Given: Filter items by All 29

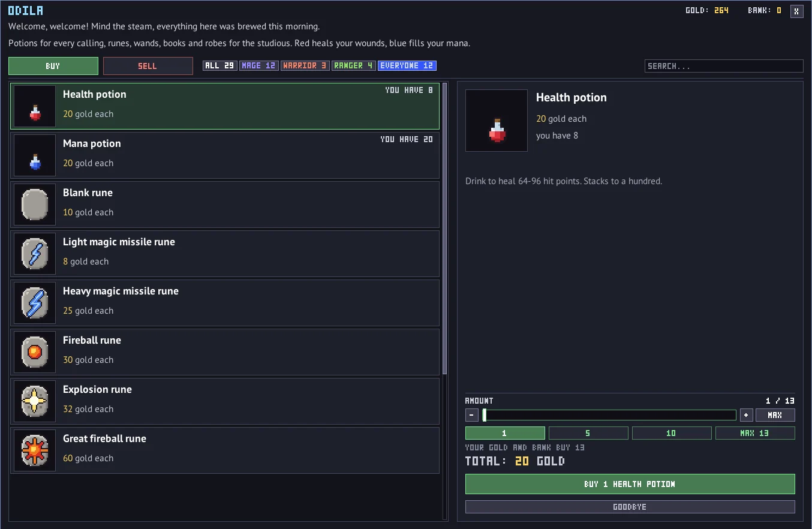Looking at the screenshot, I should coord(219,65).
